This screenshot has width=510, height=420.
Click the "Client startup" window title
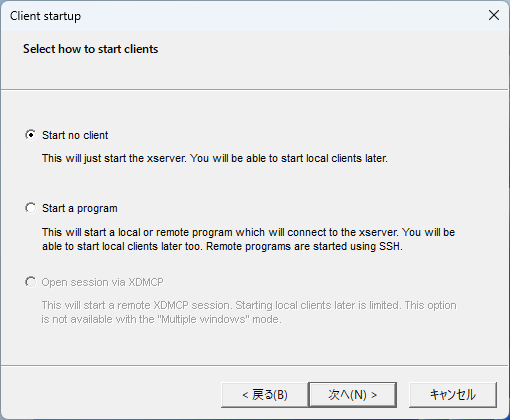(x=45, y=16)
